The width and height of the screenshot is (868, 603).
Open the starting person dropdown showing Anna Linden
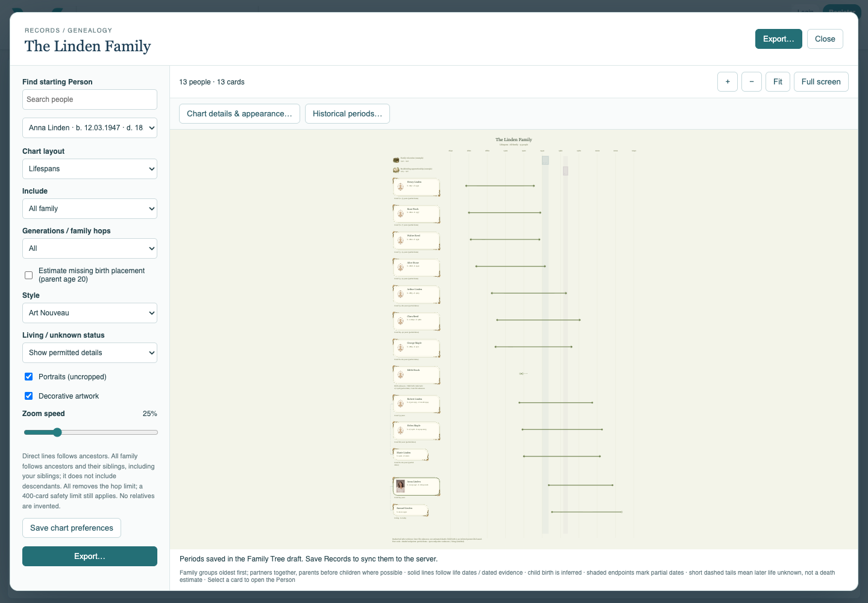click(90, 128)
